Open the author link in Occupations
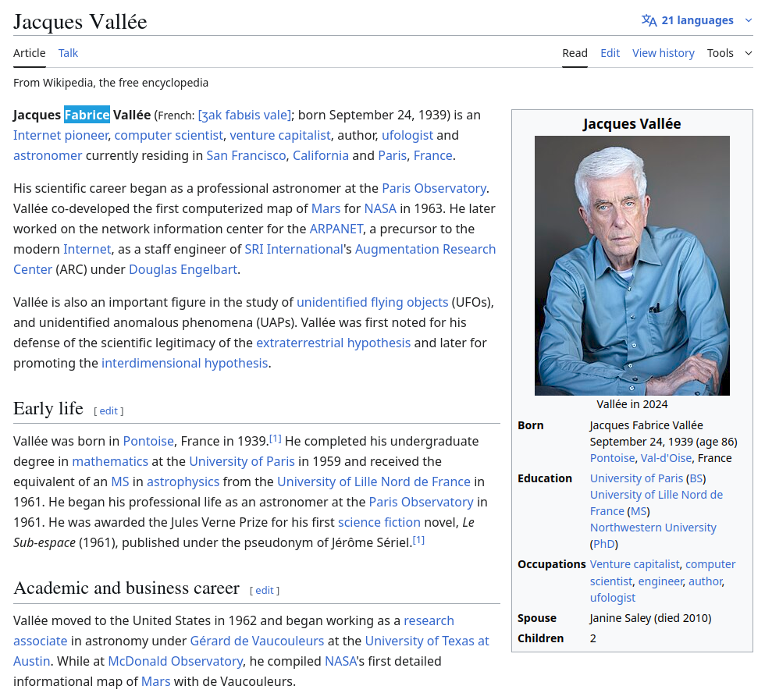This screenshot has height=700, width=765. pos(706,581)
